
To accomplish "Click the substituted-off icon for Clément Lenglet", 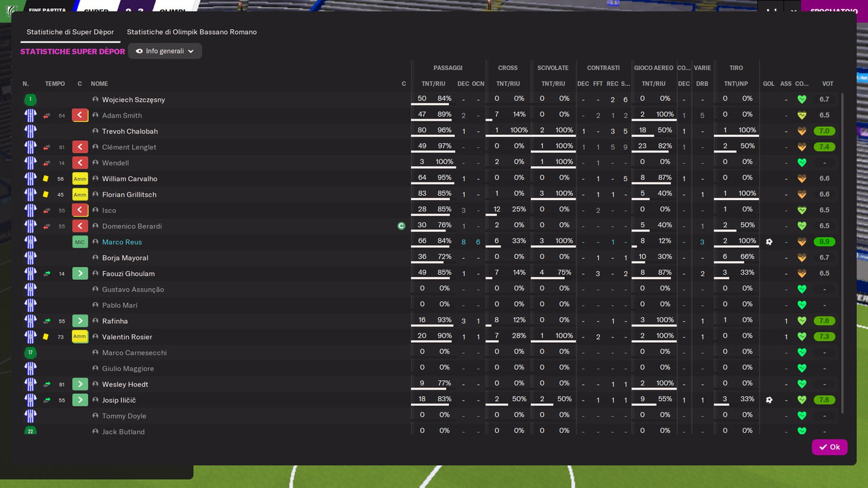I will pyautogui.click(x=81, y=147).
